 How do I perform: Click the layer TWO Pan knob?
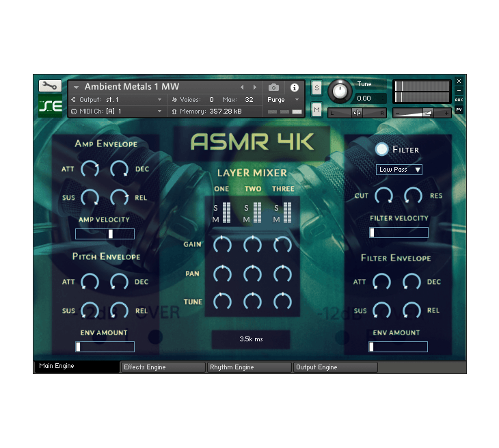point(252,274)
